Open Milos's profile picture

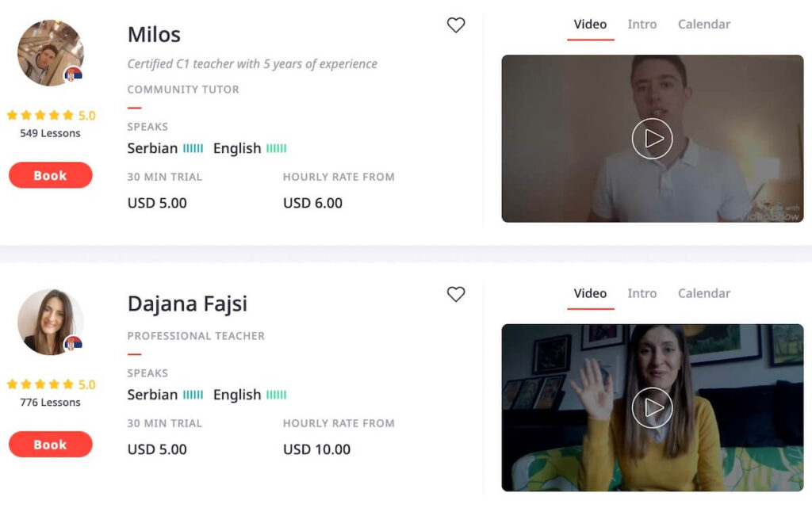(x=50, y=53)
